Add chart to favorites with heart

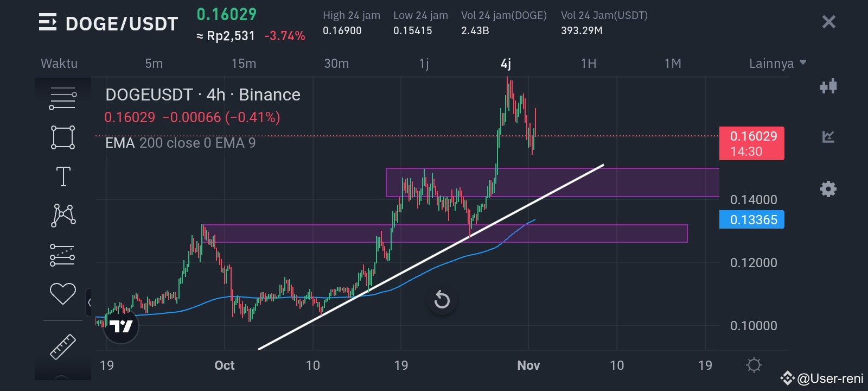click(x=63, y=294)
